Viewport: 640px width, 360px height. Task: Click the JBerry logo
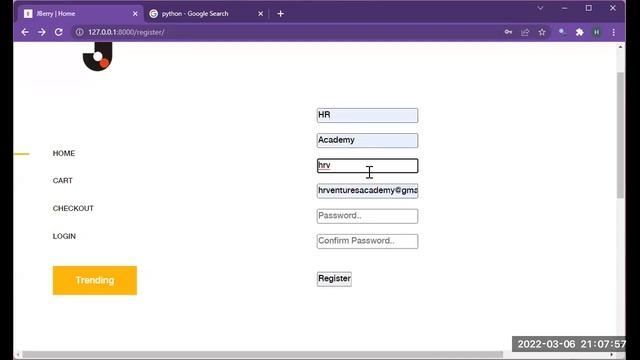click(x=98, y=56)
